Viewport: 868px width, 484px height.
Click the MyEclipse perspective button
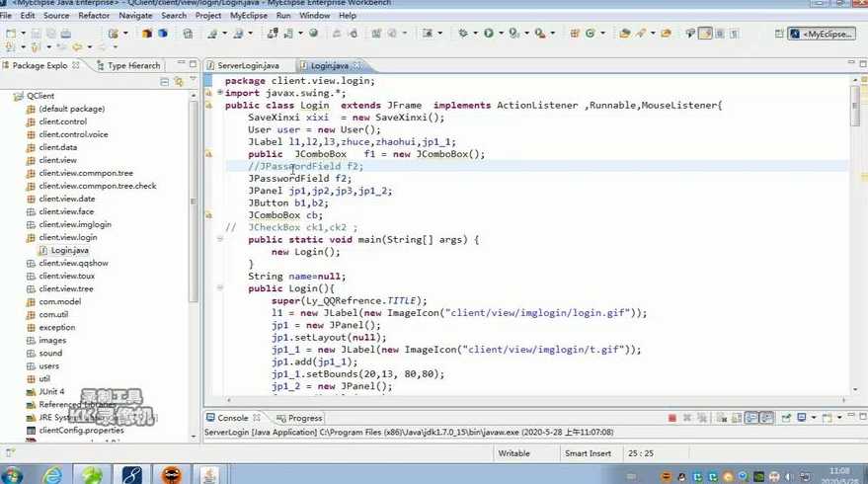822,34
